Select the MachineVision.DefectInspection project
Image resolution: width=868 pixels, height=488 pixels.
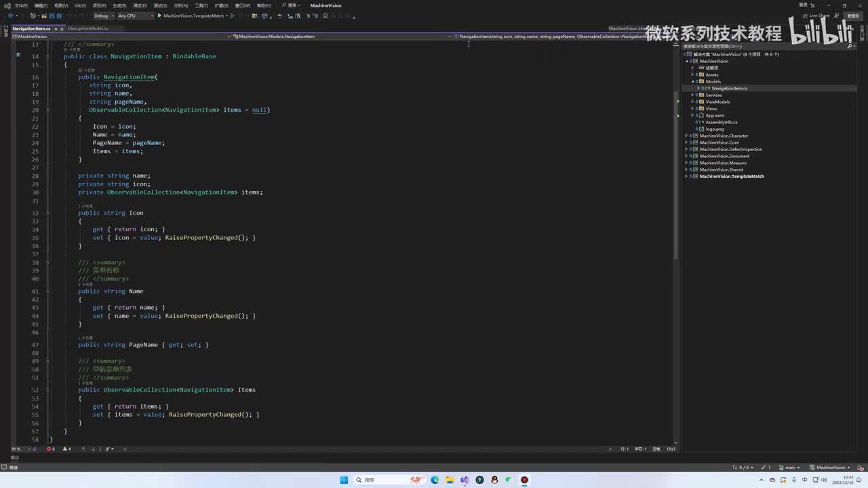730,149
